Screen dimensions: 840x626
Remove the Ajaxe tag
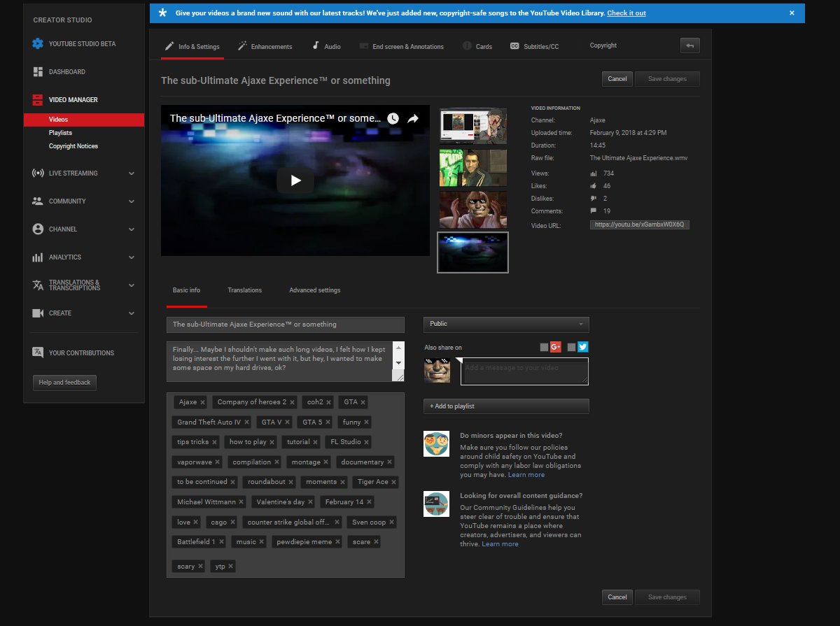tap(203, 402)
